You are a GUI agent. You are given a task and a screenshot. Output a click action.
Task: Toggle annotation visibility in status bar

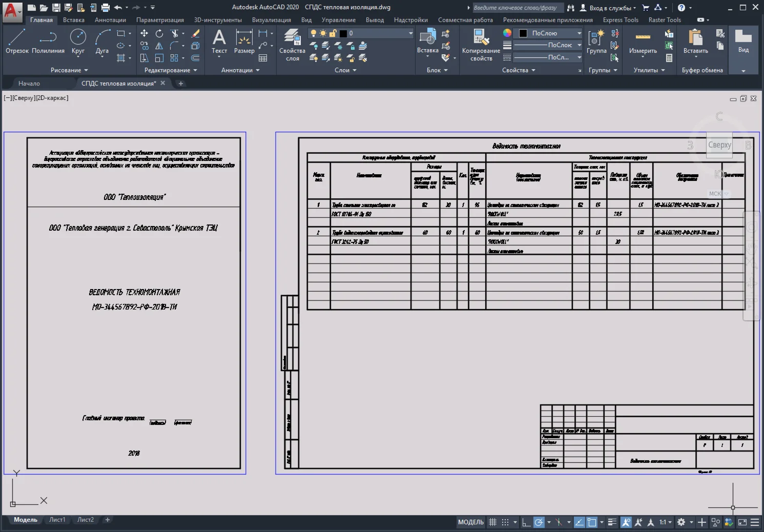[626, 522]
